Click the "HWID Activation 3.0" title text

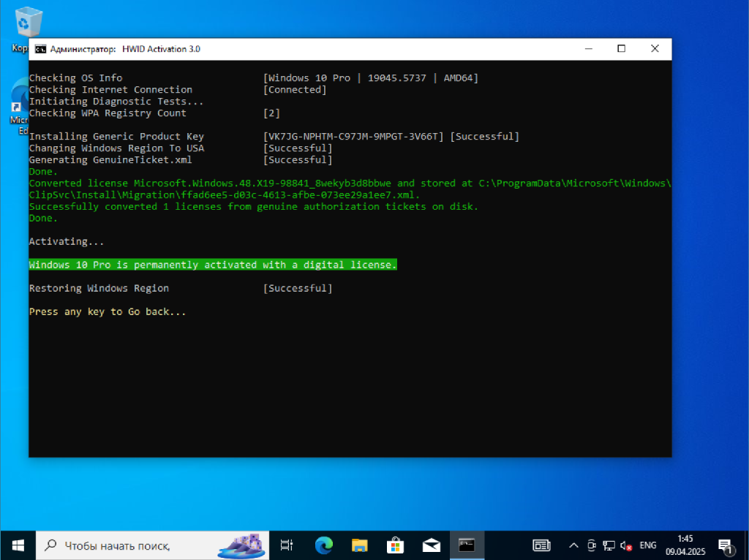click(x=161, y=49)
